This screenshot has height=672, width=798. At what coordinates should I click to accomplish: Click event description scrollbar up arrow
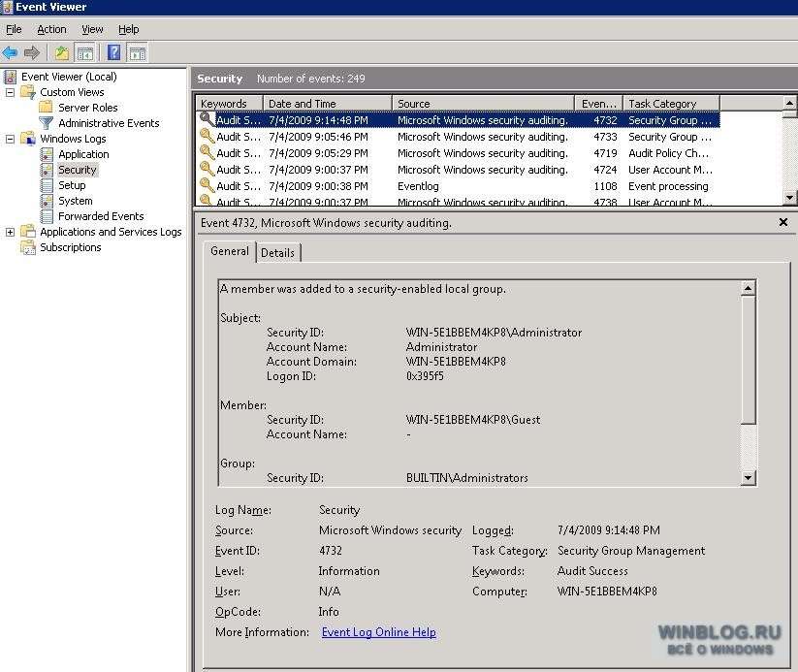click(748, 288)
